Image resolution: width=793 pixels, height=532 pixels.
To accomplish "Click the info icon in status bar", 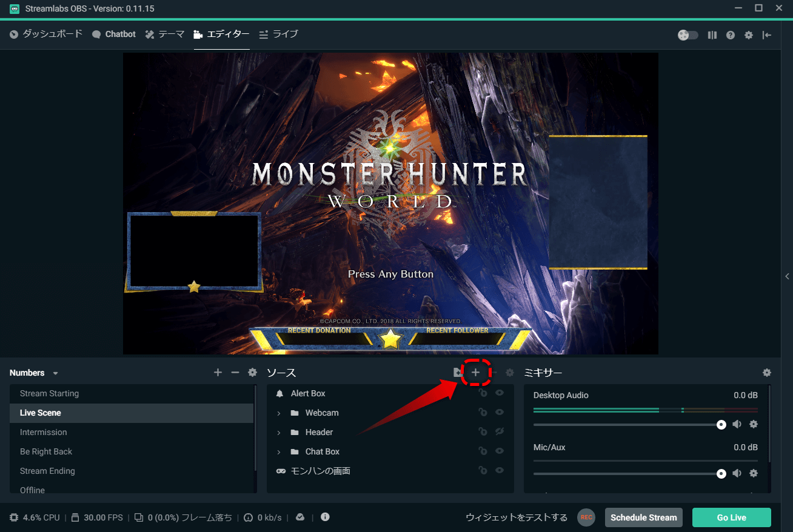I will [325, 517].
